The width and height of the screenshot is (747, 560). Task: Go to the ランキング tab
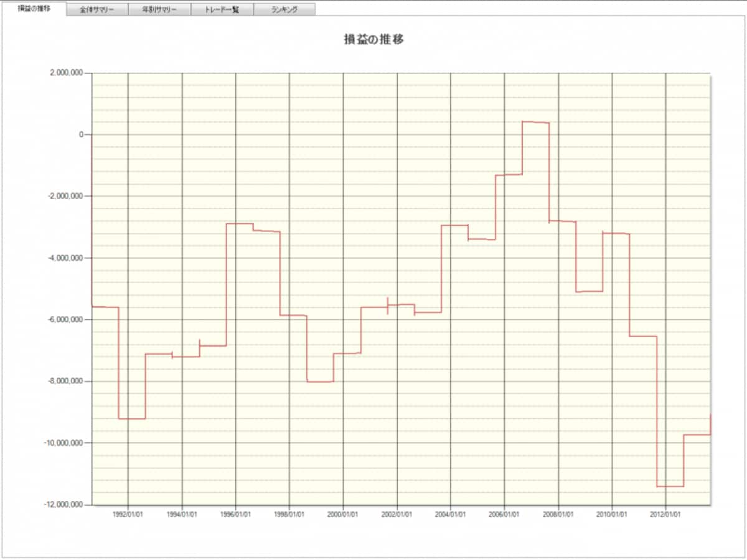click(284, 10)
